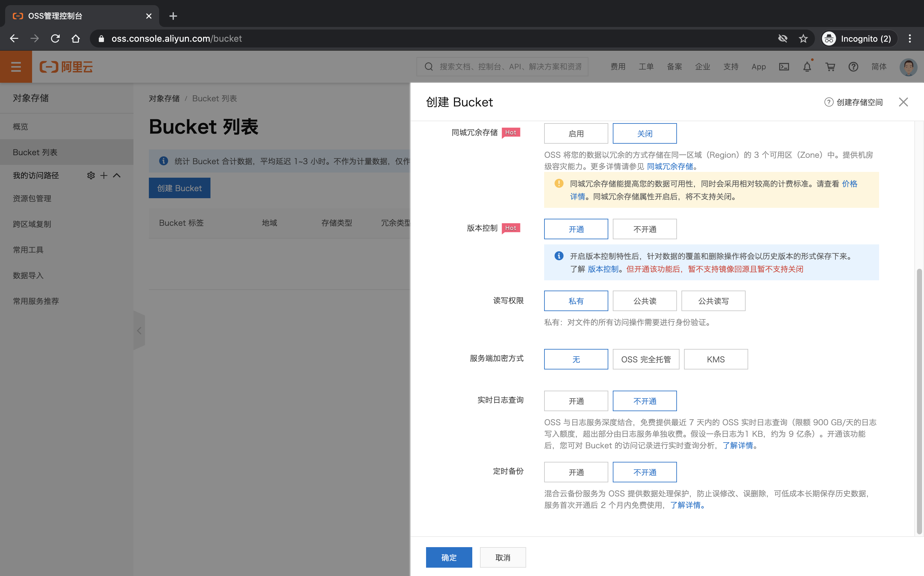924x576 pixels.
Task: Set 读写权限 to 公共读
Action: [x=644, y=301]
